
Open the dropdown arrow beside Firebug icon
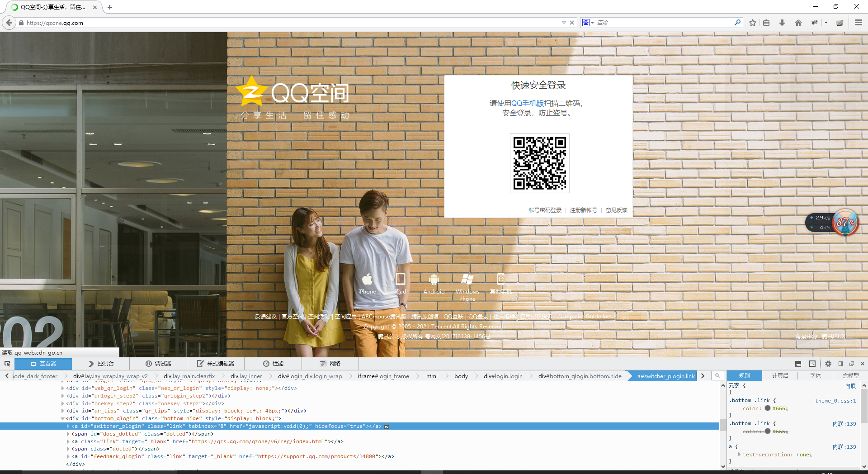826,23
